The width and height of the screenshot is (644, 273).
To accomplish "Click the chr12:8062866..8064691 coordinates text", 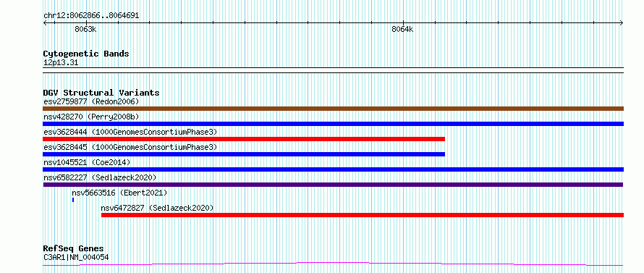I will point(91,16).
